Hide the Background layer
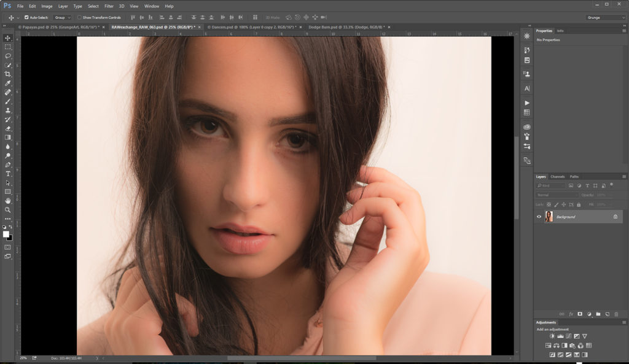The image size is (629, 364). pyautogui.click(x=540, y=216)
